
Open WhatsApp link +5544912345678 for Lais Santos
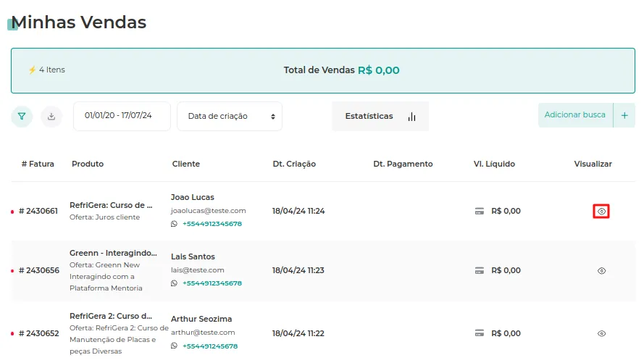click(212, 283)
